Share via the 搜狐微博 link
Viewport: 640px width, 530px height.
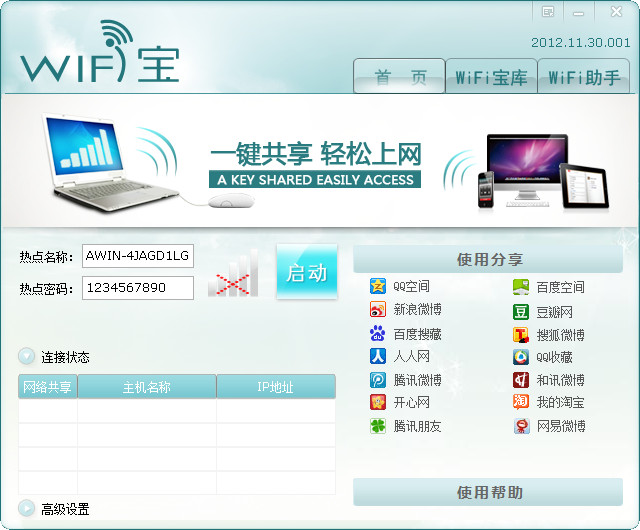point(561,335)
